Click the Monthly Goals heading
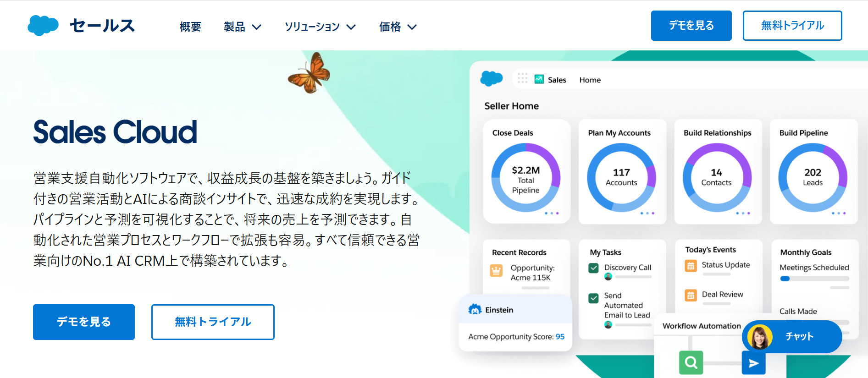 (x=806, y=252)
